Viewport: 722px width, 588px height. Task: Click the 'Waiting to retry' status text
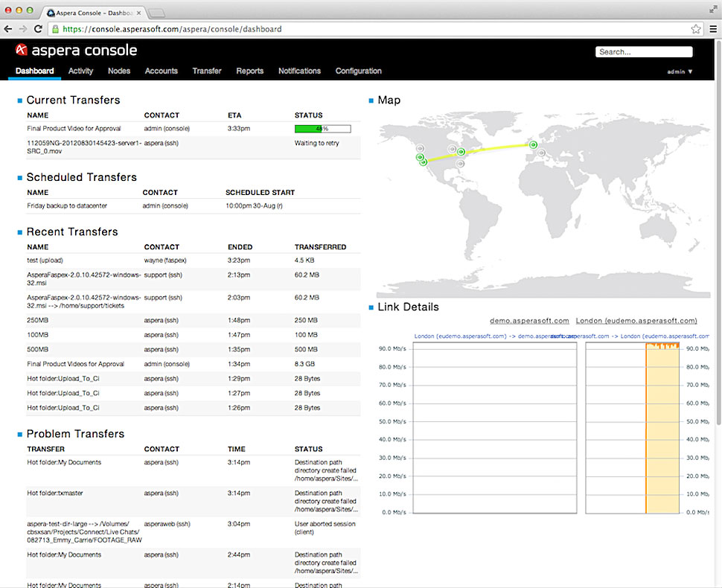pos(317,143)
